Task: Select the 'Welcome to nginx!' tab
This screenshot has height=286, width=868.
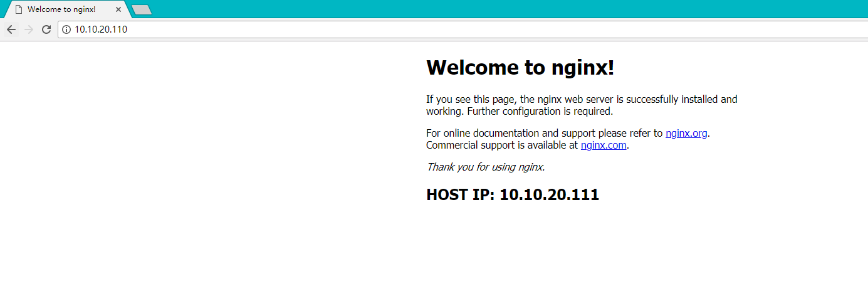Action: 67,10
